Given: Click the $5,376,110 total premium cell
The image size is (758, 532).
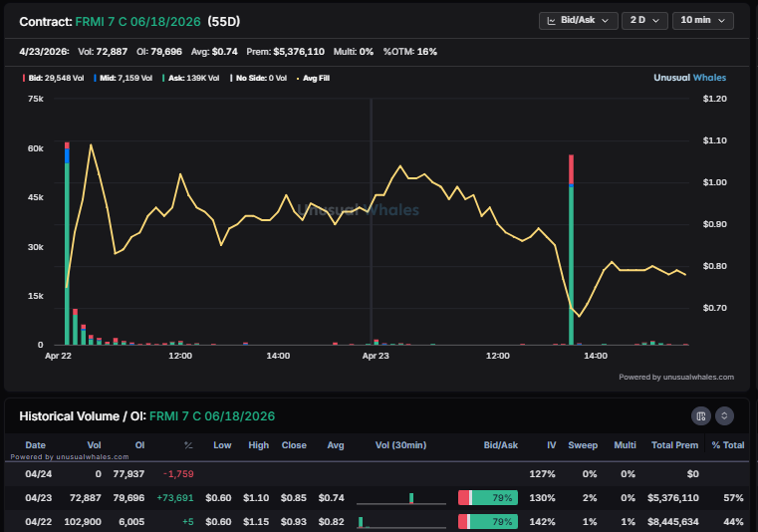Looking at the screenshot, I should pos(673,498).
